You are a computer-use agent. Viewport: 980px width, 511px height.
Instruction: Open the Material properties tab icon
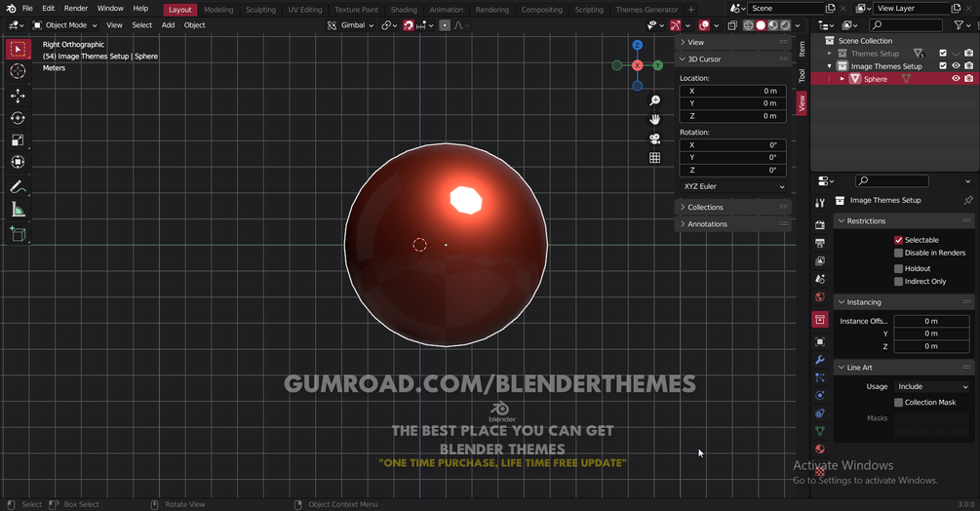point(820,450)
